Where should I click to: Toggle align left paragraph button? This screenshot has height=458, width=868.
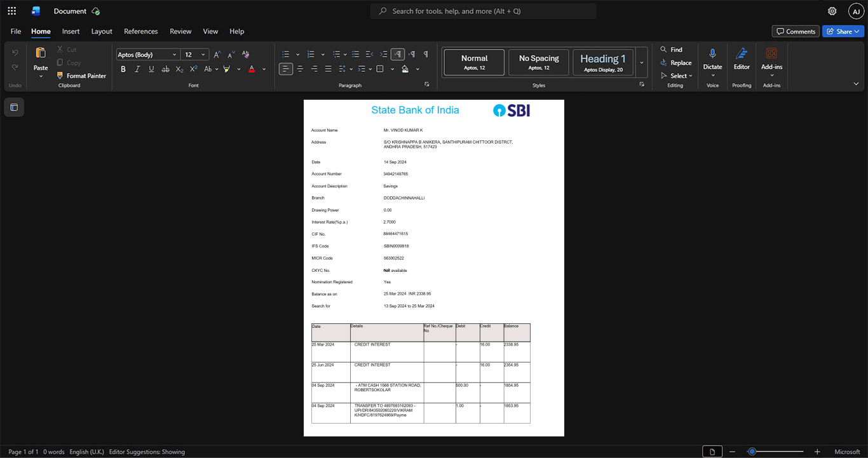tap(286, 69)
